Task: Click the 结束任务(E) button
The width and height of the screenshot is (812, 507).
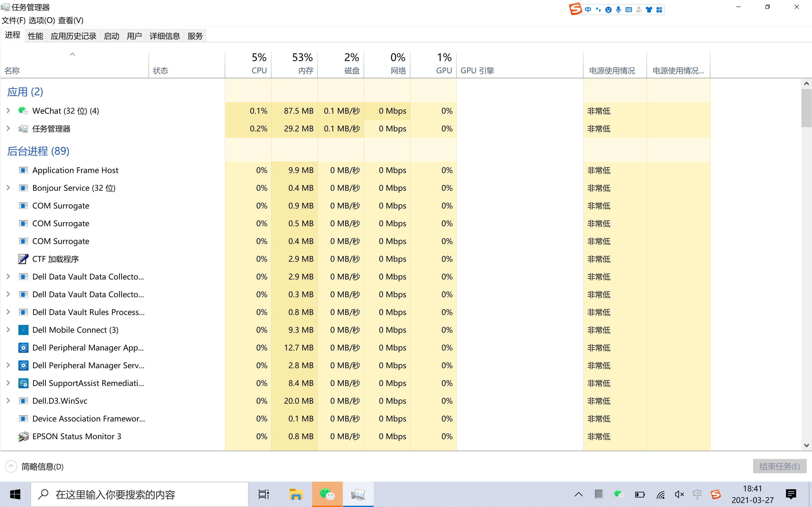Action: [x=779, y=466]
